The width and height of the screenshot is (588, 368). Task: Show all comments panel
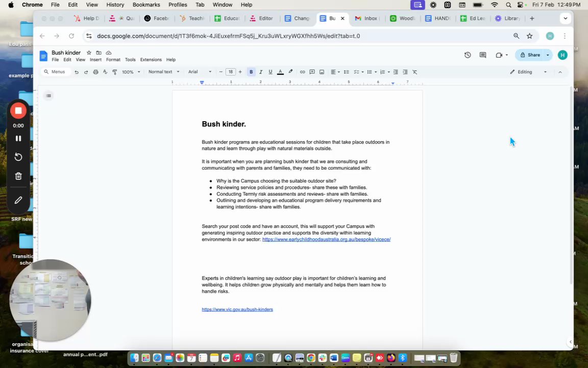[x=483, y=55]
